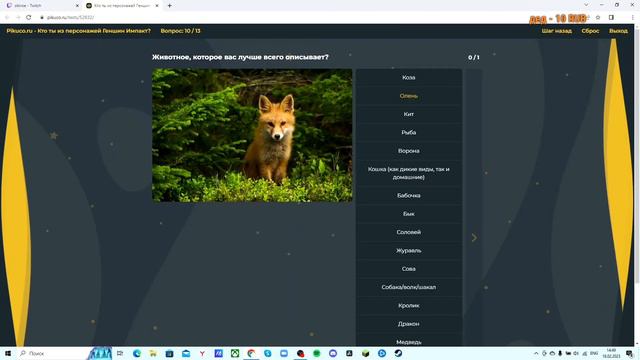Open the notification center icon

[x=629, y=353]
